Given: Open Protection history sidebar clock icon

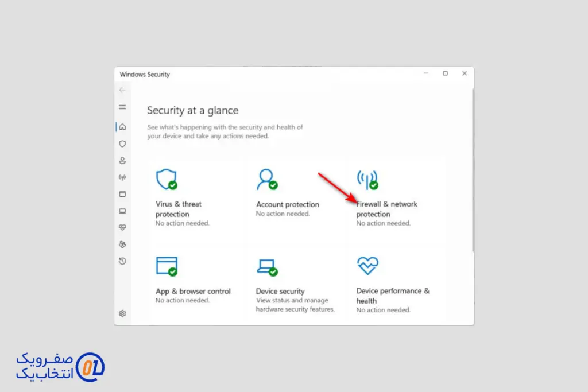Looking at the screenshot, I should click(x=122, y=261).
